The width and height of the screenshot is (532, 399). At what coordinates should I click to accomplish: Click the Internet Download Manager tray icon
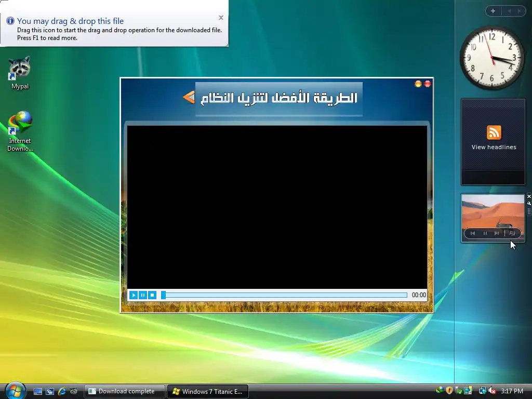pos(440,391)
